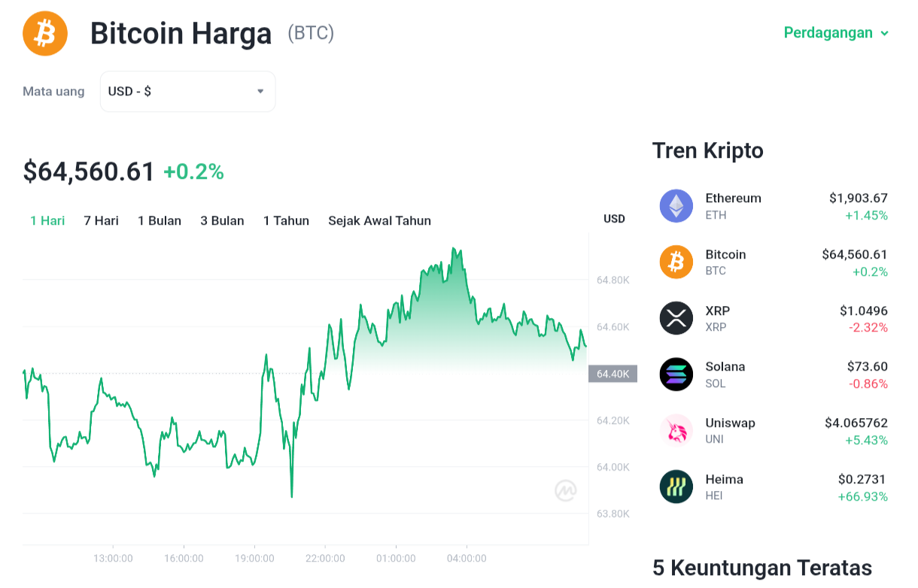The height and width of the screenshot is (588, 918).
Task: Show the 1 Bulan chart
Action: [160, 220]
